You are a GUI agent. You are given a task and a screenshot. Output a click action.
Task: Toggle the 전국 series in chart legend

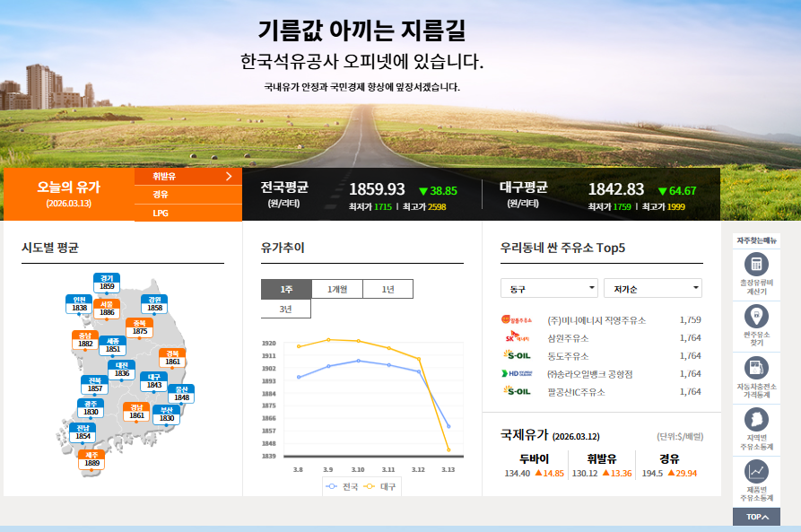tap(342, 486)
